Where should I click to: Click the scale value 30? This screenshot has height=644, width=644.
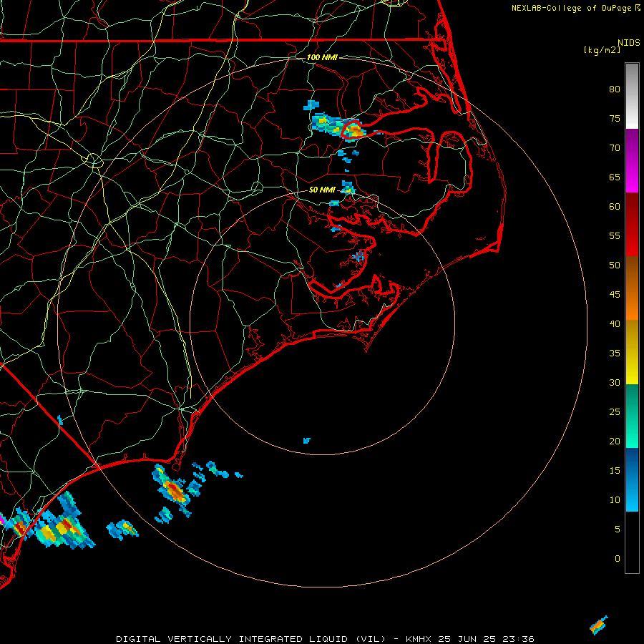point(615,382)
